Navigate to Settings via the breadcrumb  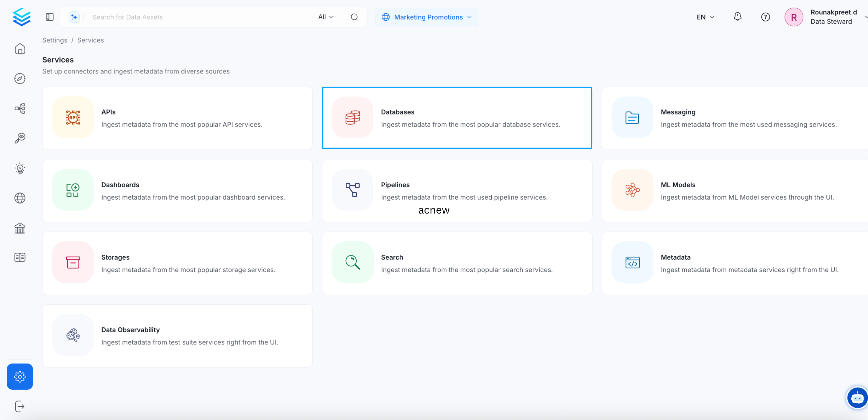point(55,40)
